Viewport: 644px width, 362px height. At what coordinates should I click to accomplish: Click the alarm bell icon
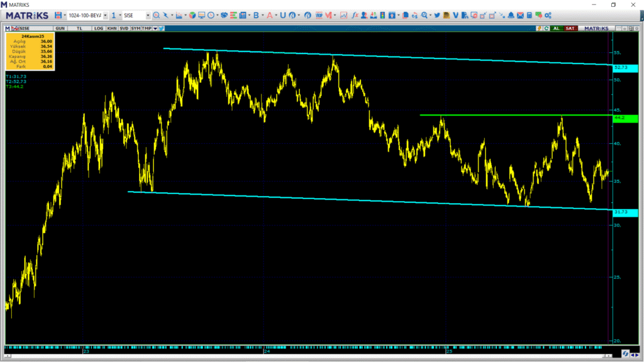tap(511, 15)
